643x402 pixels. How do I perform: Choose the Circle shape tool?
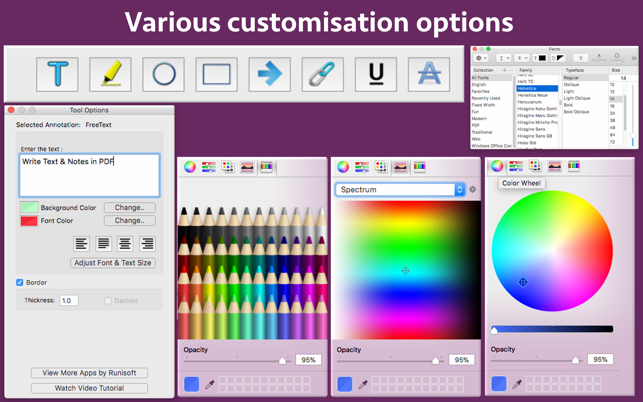pyautogui.click(x=164, y=73)
